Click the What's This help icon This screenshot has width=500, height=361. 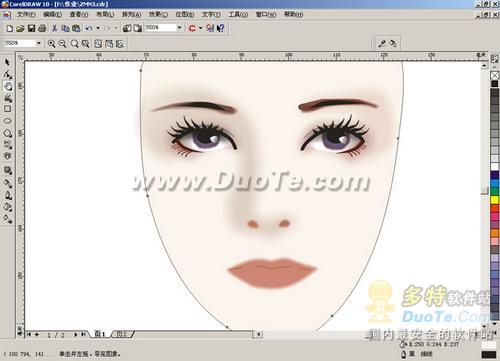221,28
